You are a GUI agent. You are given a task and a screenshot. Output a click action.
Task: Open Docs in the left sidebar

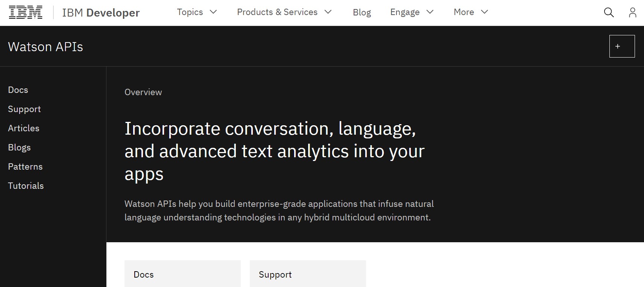[18, 90]
